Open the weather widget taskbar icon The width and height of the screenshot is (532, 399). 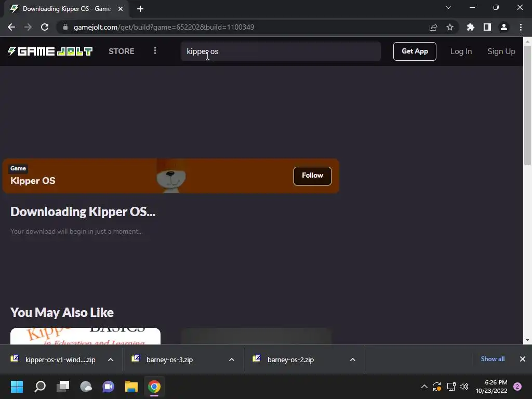[86, 387]
